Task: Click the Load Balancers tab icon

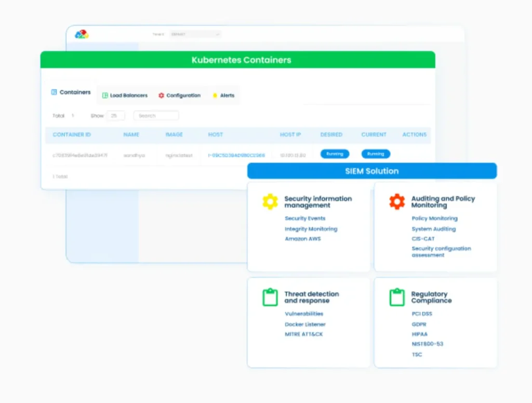Action: [x=105, y=96]
